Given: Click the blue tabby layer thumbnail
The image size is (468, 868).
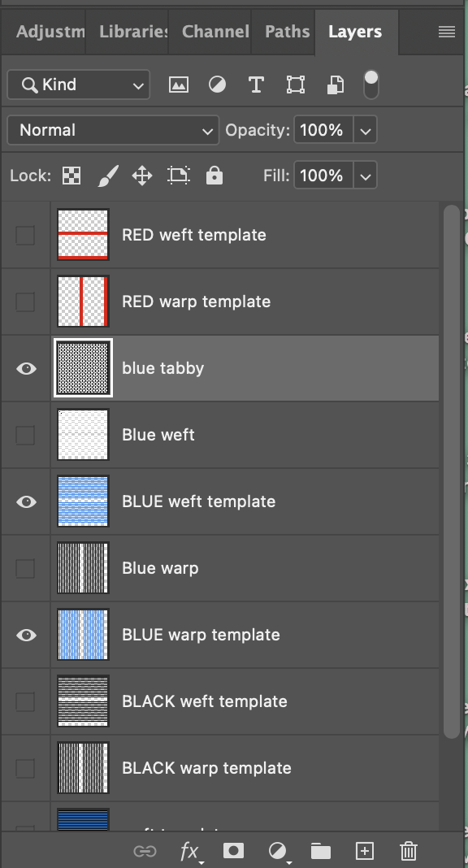Looking at the screenshot, I should point(82,368).
